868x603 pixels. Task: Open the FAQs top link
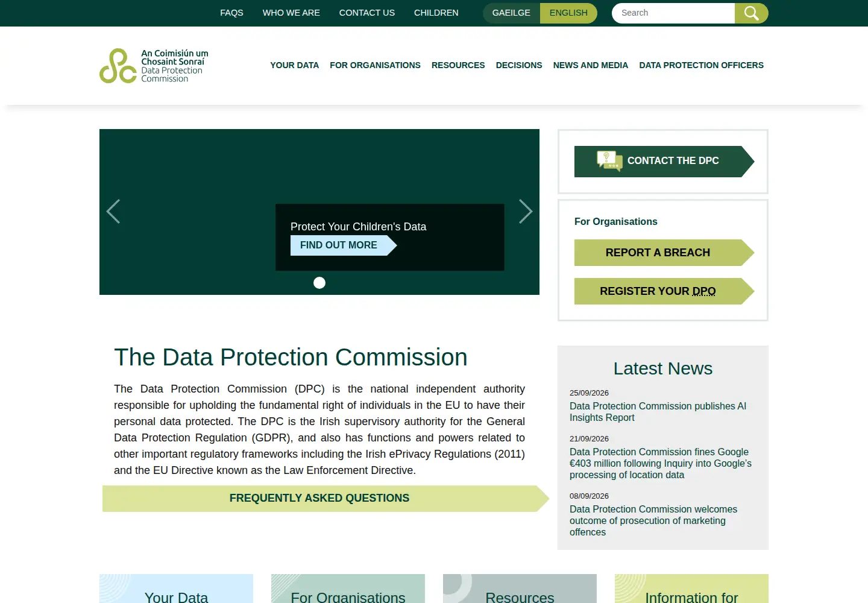click(x=231, y=13)
